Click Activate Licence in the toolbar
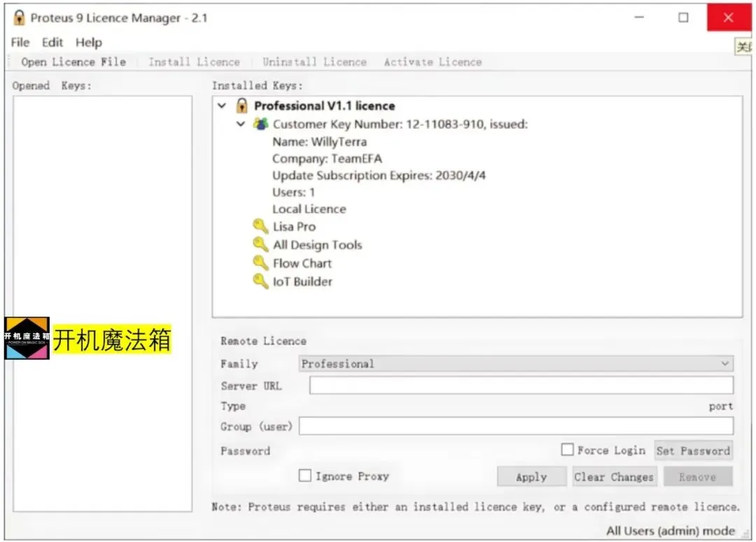756x542 pixels. (433, 62)
